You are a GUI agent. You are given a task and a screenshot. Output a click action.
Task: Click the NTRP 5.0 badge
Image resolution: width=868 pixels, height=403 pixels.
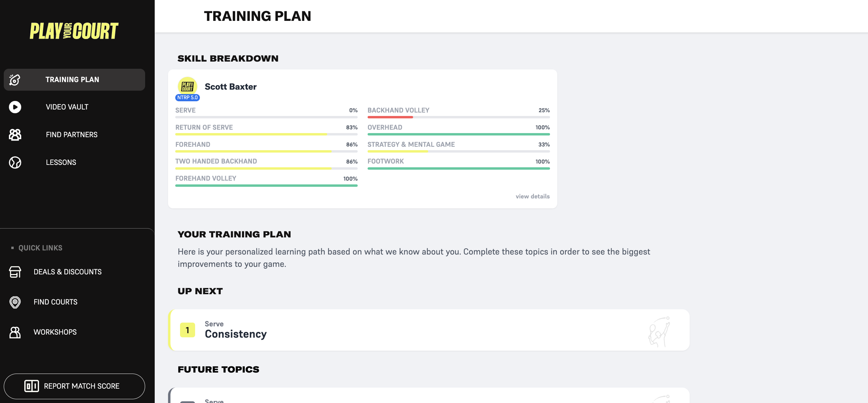[x=188, y=97]
